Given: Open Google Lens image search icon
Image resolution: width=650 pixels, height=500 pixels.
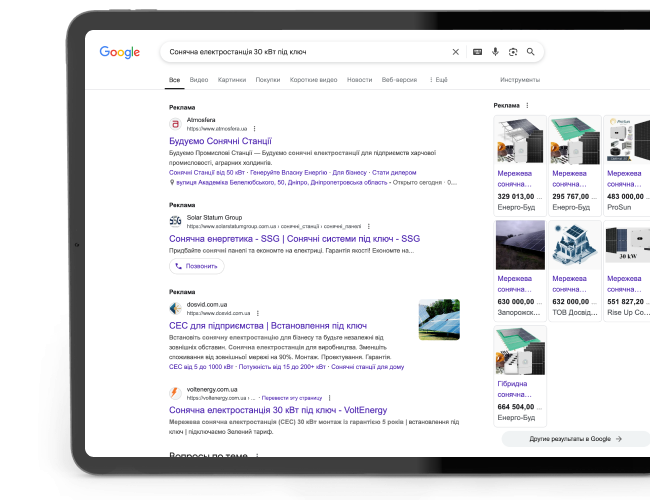Looking at the screenshot, I should (x=513, y=52).
